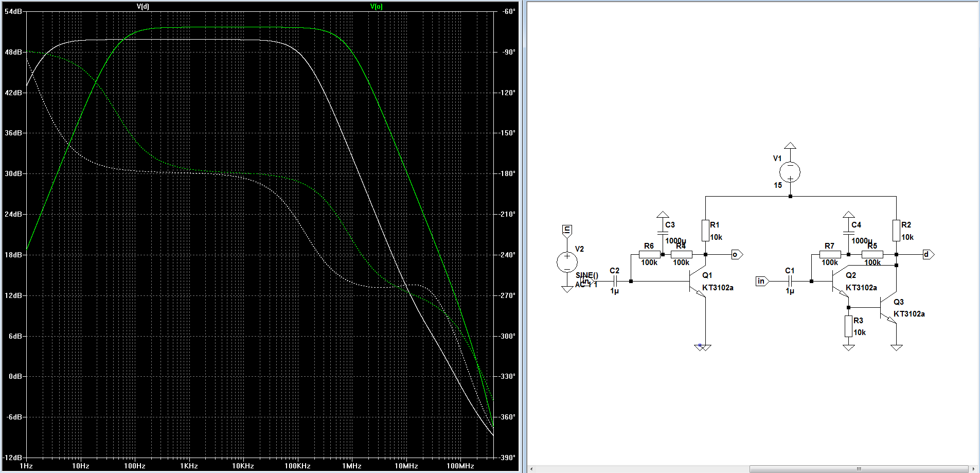This screenshot has height=473, width=980.
Task: Click the supply flag above V1
Action: [790, 146]
